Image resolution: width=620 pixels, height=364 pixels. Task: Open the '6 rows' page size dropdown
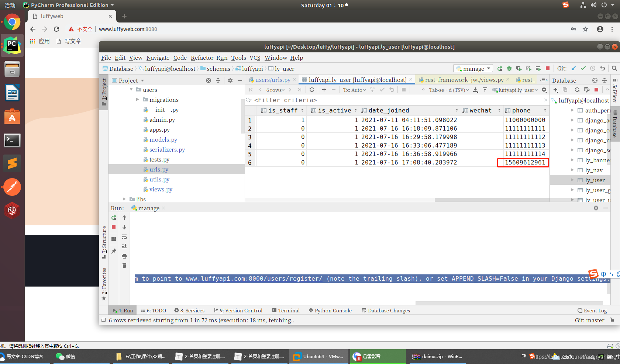(275, 90)
